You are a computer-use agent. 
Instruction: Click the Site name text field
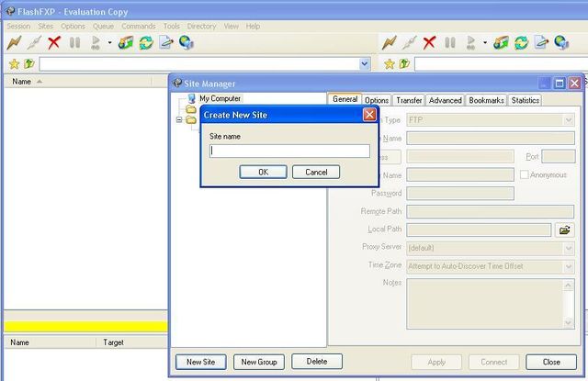click(x=289, y=151)
